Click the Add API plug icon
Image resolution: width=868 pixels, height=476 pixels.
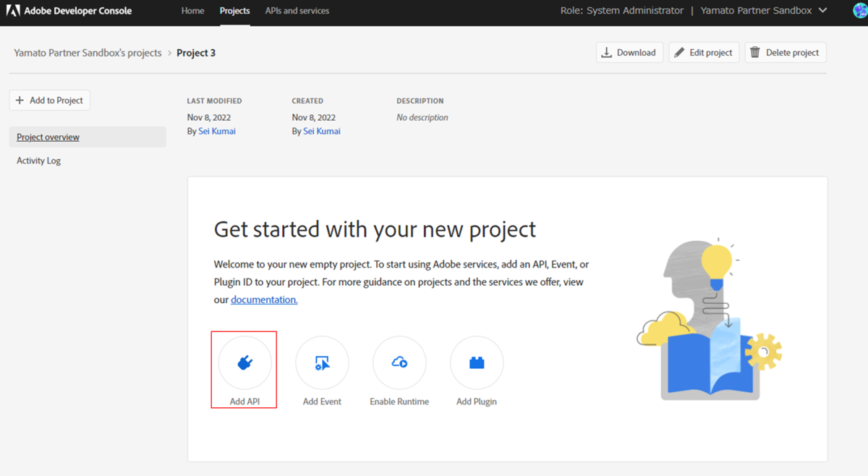[245, 363]
